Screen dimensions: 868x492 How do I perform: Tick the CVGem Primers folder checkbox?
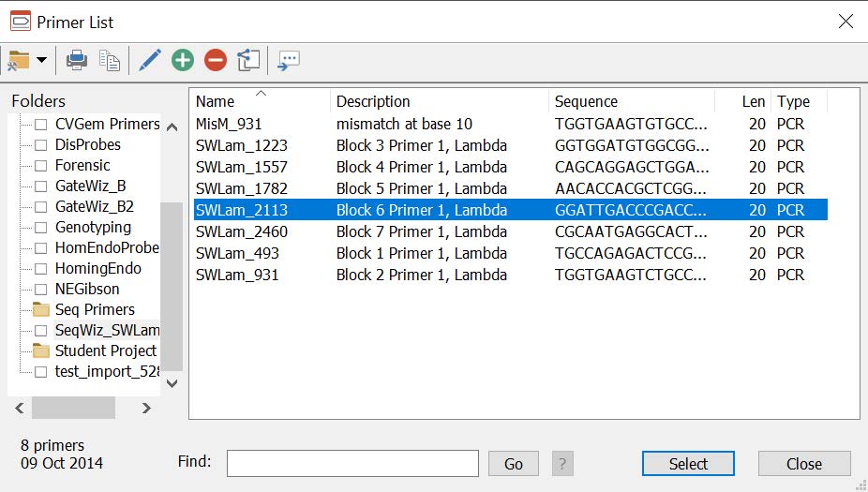[x=41, y=125]
